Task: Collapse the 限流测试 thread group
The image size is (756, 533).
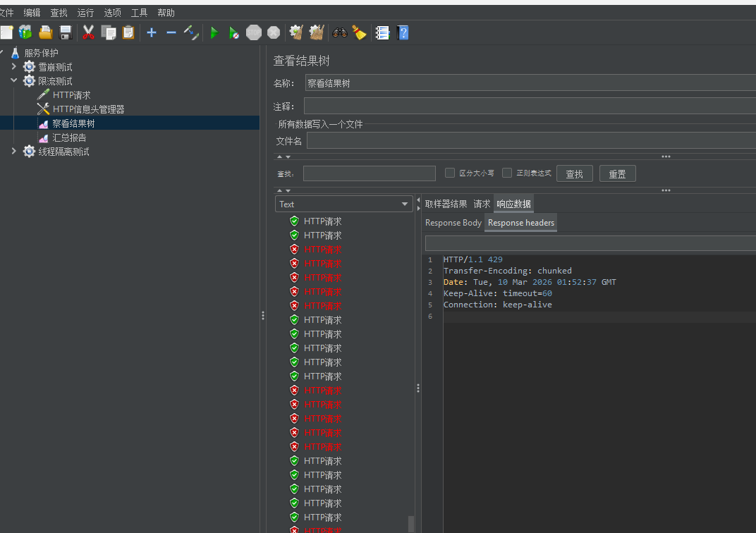Action: point(14,80)
